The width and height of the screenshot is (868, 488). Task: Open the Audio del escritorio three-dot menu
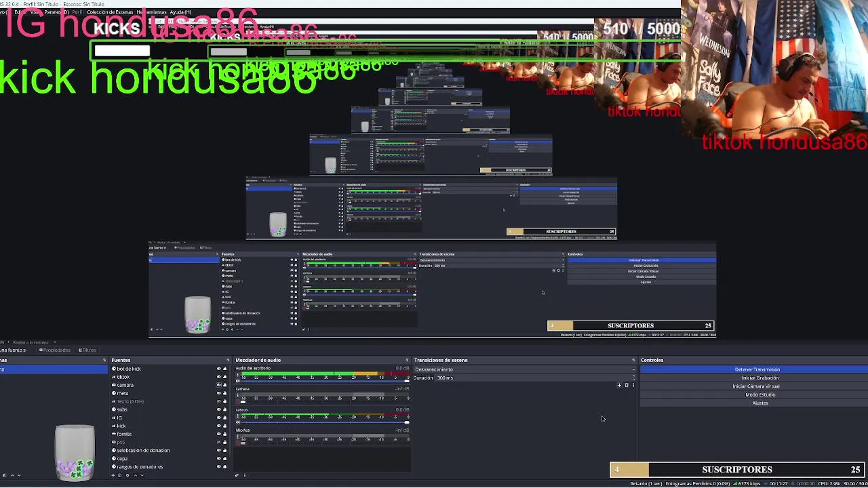click(237, 375)
